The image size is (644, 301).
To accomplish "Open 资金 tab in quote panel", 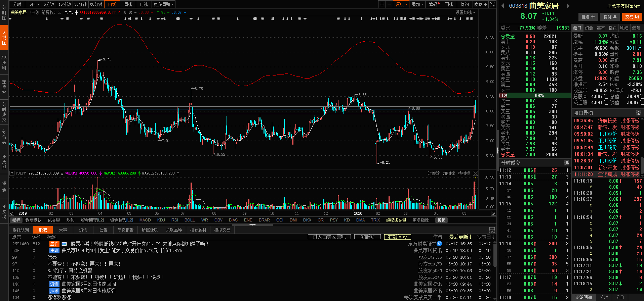I will (589, 28).
